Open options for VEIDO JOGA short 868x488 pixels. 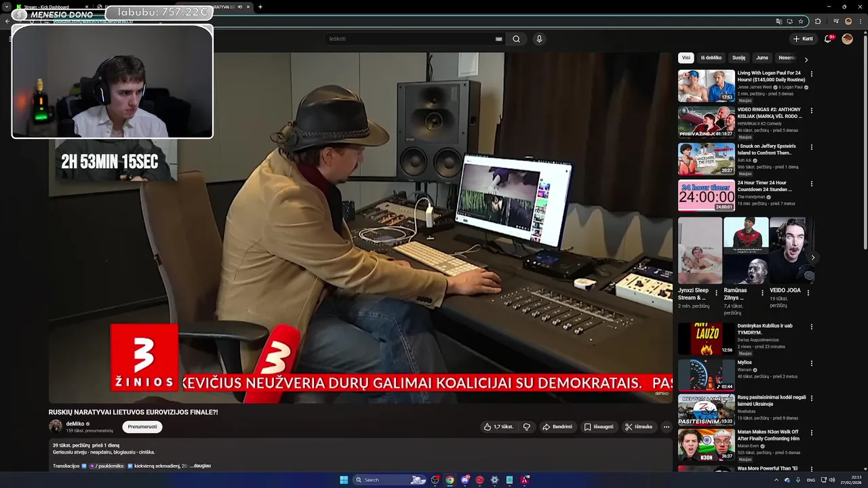click(x=808, y=293)
